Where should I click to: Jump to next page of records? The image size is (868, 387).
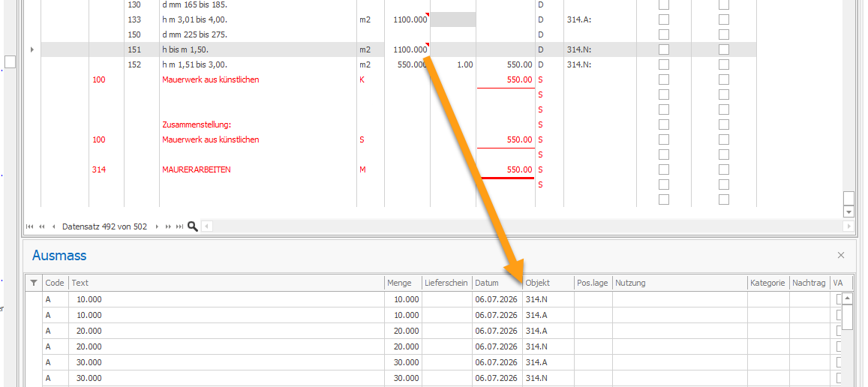(168, 226)
